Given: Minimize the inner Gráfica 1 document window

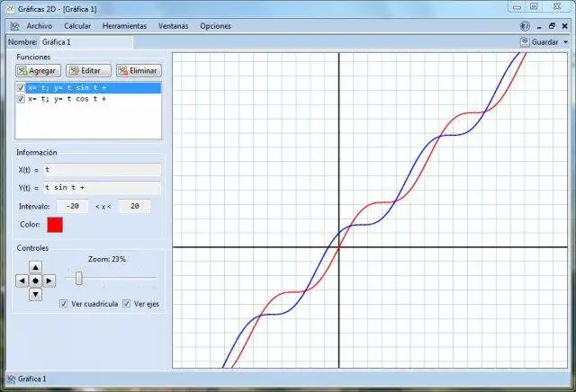Looking at the screenshot, I should [x=539, y=26].
